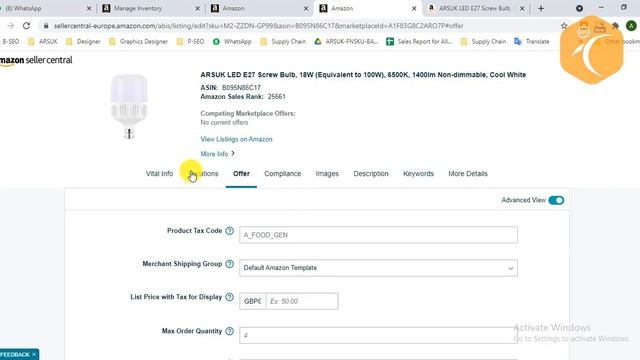Click the ARSUK LED E27 product title
This screenshot has width=640, height=360.
pos(363,75)
